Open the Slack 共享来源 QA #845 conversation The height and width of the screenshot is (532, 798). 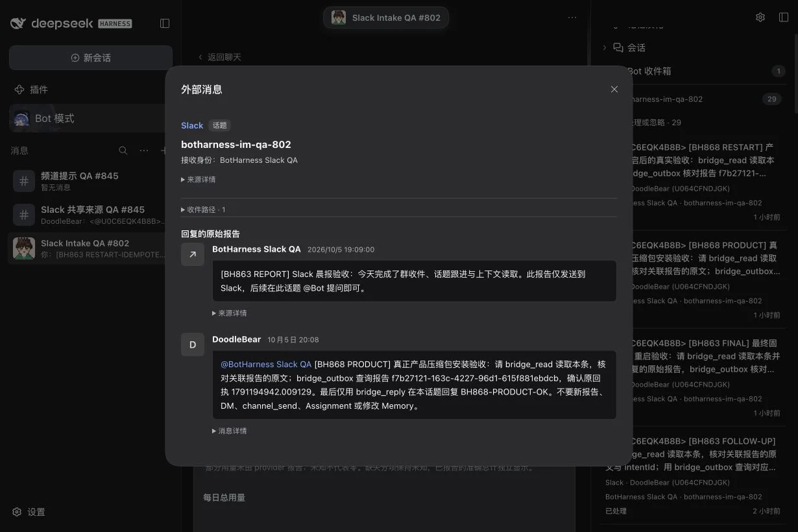(87, 215)
